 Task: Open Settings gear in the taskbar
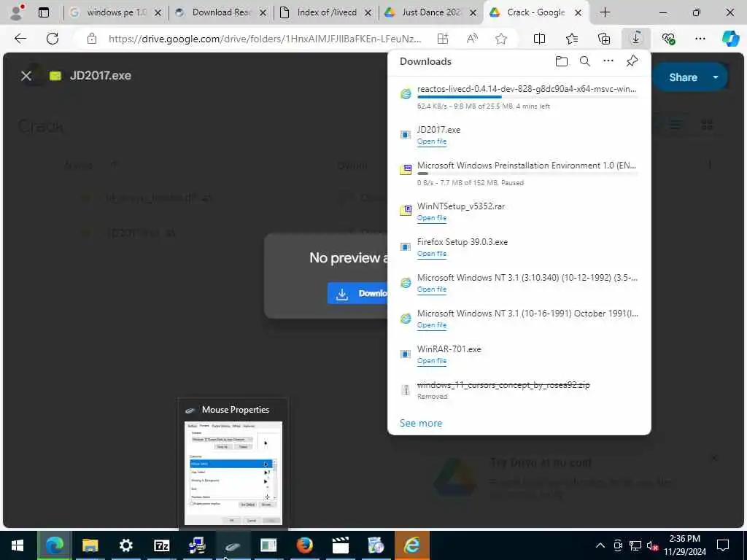click(x=125, y=545)
